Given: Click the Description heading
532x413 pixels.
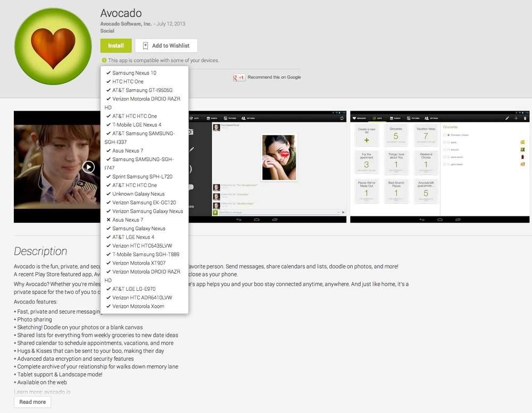Looking at the screenshot, I should tap(40, 251).
